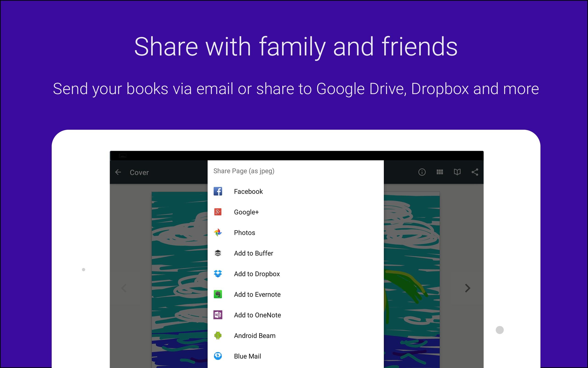Tap the back arrow next to Cover
The height and width of the screenshot is (368, 588).
(118, 172)
